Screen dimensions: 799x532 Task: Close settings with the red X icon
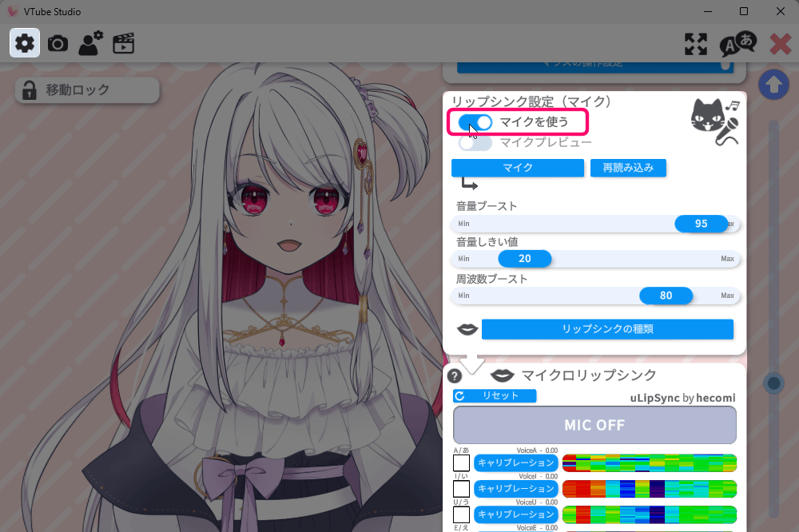[780, 44]
